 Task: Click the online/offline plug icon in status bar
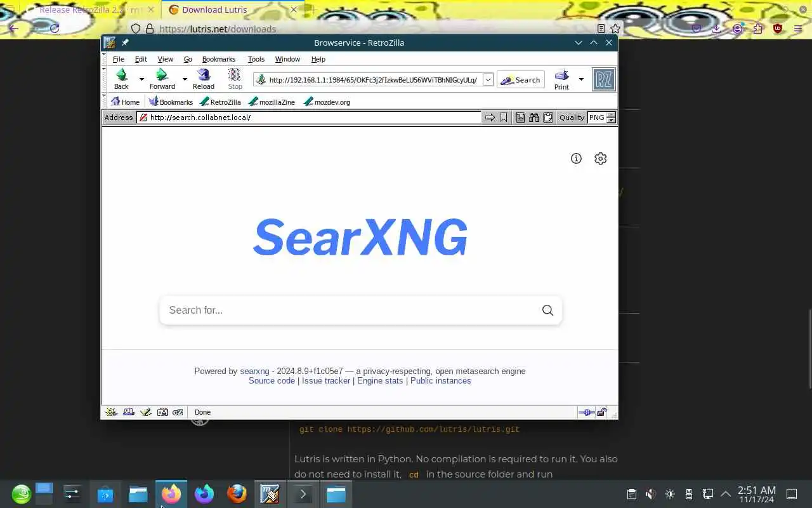coord(586,413)
